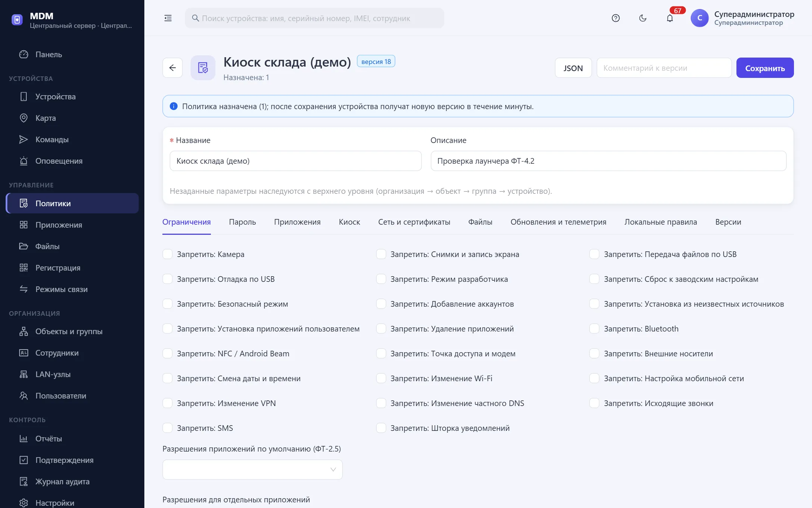This screenshot has height=508, width=812.
Task: Focus the Описание text field
Action: (608, 161)
